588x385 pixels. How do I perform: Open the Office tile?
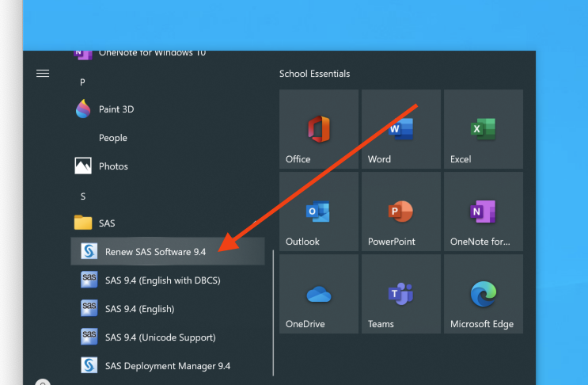[x=318, y=129]
